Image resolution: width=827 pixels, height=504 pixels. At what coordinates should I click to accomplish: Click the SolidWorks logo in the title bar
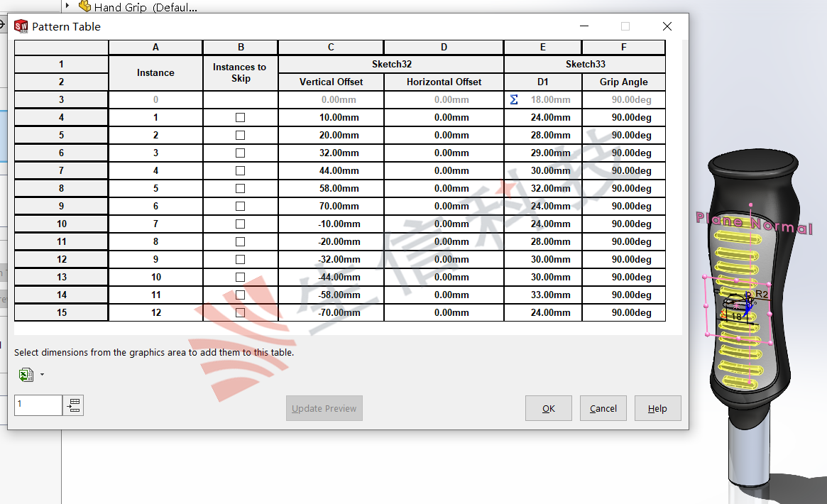tap(21, 26)
